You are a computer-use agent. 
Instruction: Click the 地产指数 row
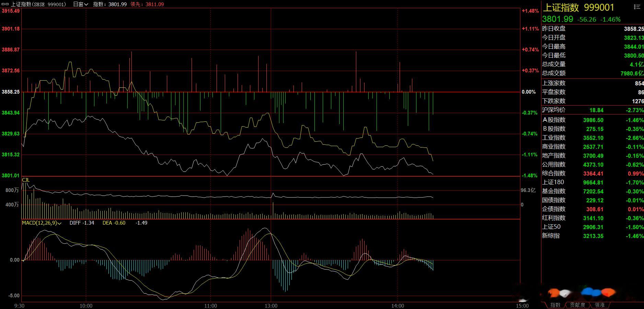pos(593,156)
